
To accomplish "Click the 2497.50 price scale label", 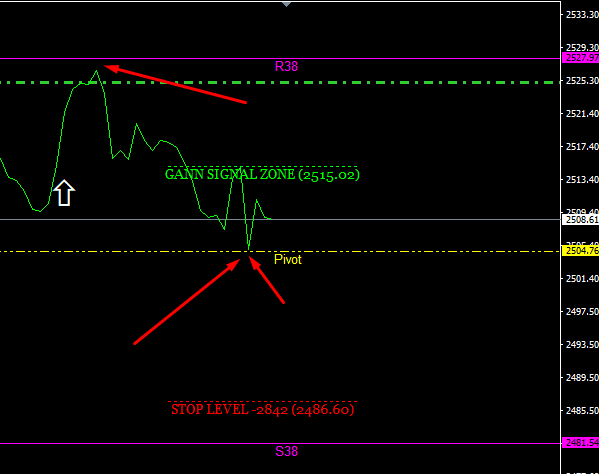I will coord(582,312).
